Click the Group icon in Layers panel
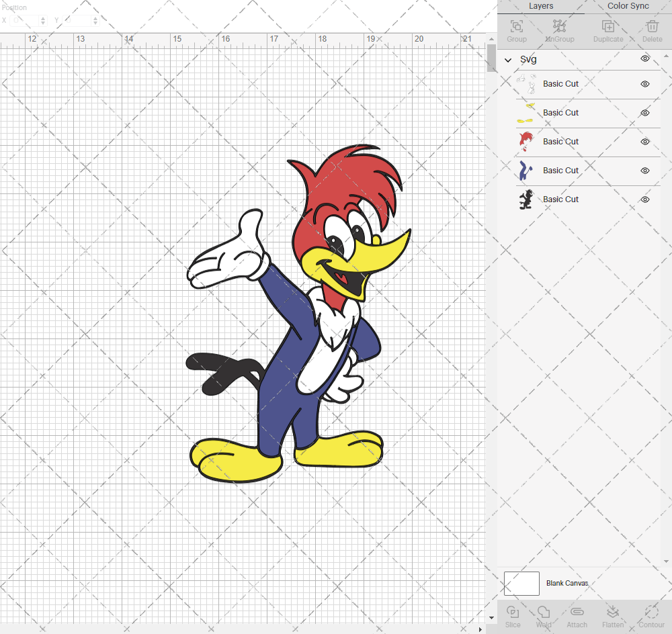Image resolution: width=672 pixels, height=634 pixels. pyautogui.click(x=516, y=27)
